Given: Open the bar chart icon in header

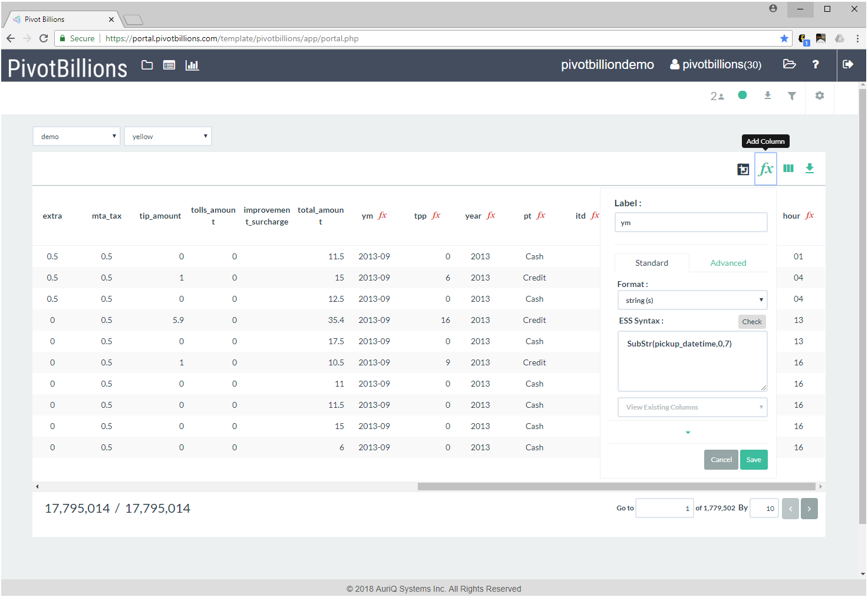Looking at the screenshot, I should tap(192, 65).
